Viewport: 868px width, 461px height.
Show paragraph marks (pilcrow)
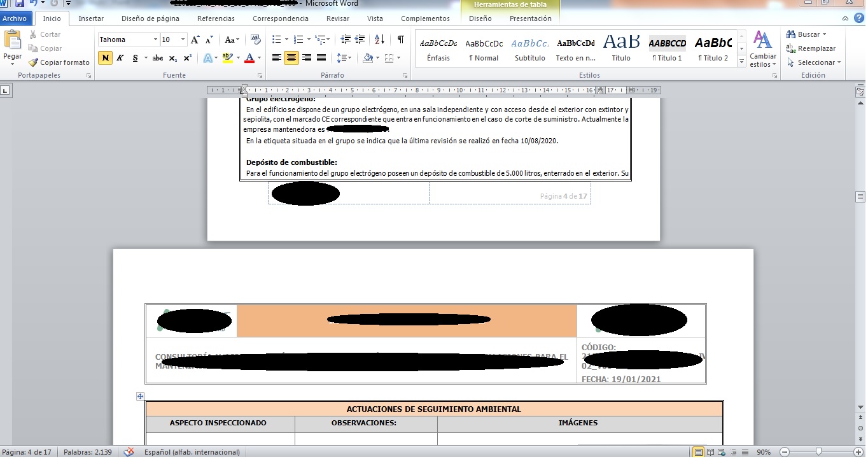click(400, 39)
